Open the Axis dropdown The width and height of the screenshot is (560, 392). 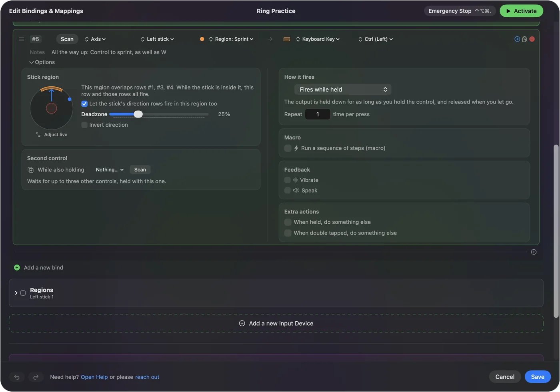95,39
